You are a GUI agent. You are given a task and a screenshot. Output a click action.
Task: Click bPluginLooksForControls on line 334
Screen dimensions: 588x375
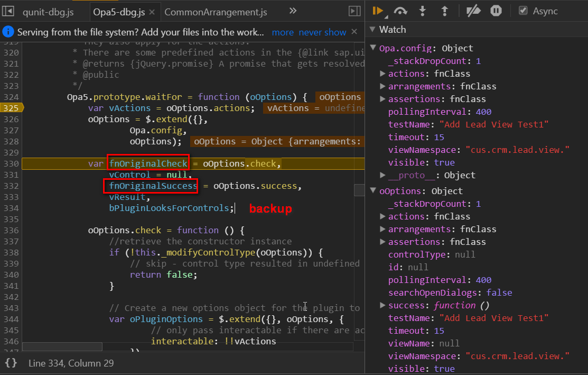[x=169, y=208]
